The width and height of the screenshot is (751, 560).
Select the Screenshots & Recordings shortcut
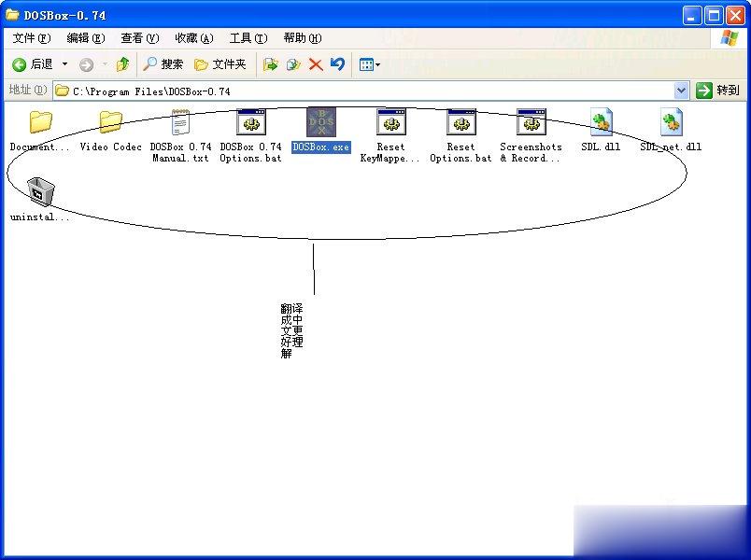point(531,123)
